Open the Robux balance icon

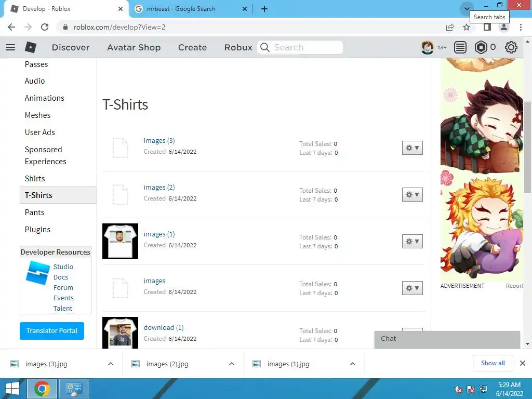click(x=481, y=47)
